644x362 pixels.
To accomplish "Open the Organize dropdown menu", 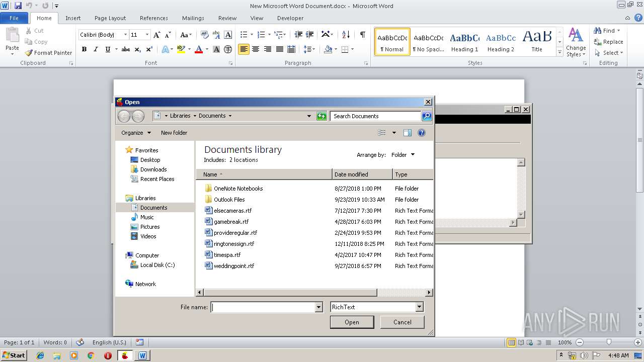I will (136, 133).
